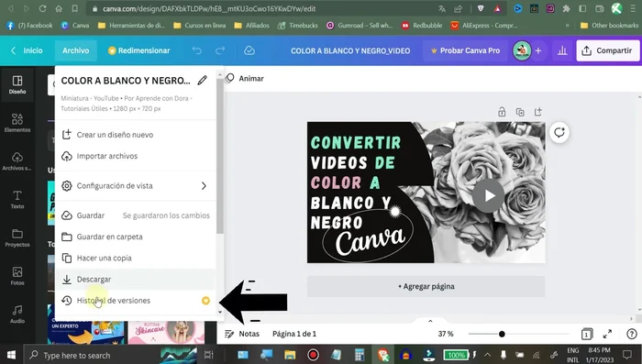Select Hacer una copia
This screenshot has width=642, height=364.
[x=135, y=258]
